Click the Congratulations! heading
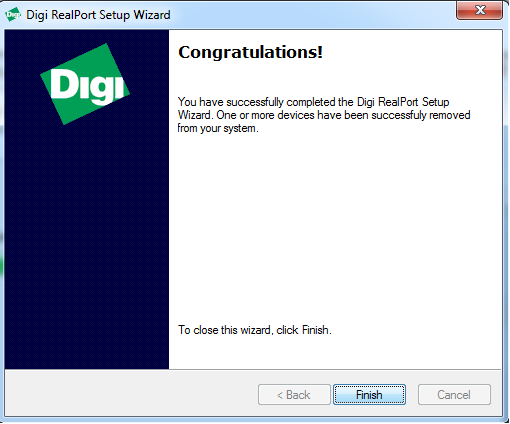510x424 pixels. point(250,52)
